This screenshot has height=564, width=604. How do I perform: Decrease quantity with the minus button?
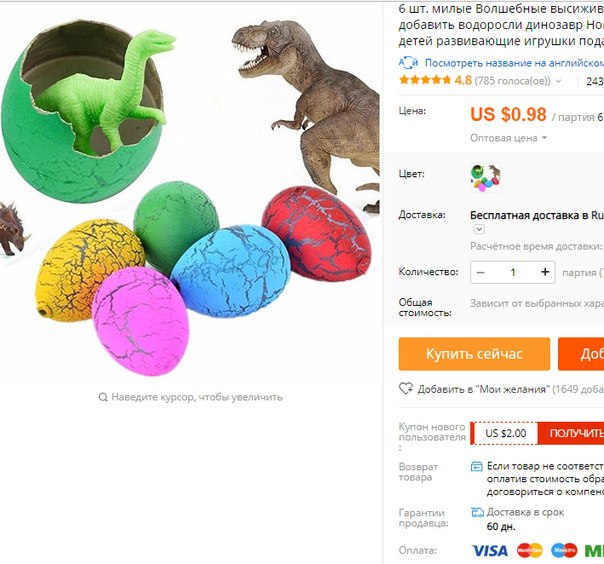click(480, 272)
